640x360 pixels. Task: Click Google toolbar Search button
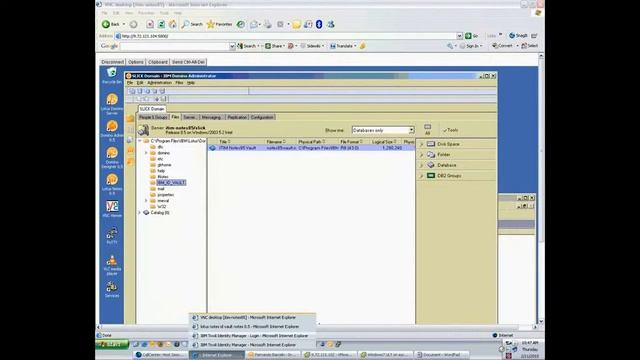[x=246, y=46]
